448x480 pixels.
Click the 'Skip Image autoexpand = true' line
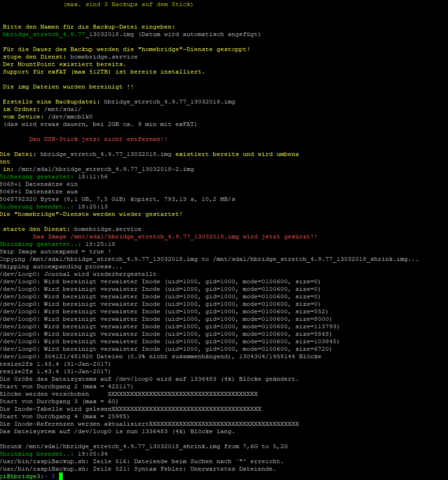[x=55, y=251]
